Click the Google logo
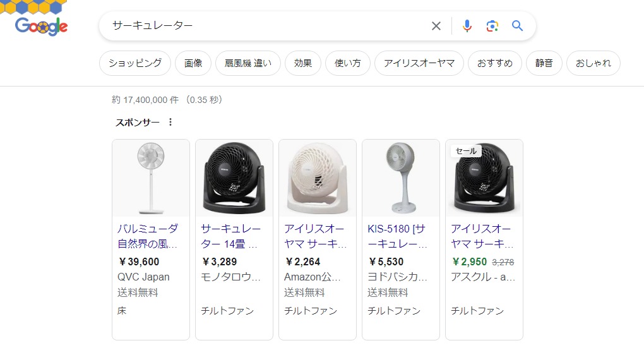Screen dimensions: 644x355 [x=42, y=26]
